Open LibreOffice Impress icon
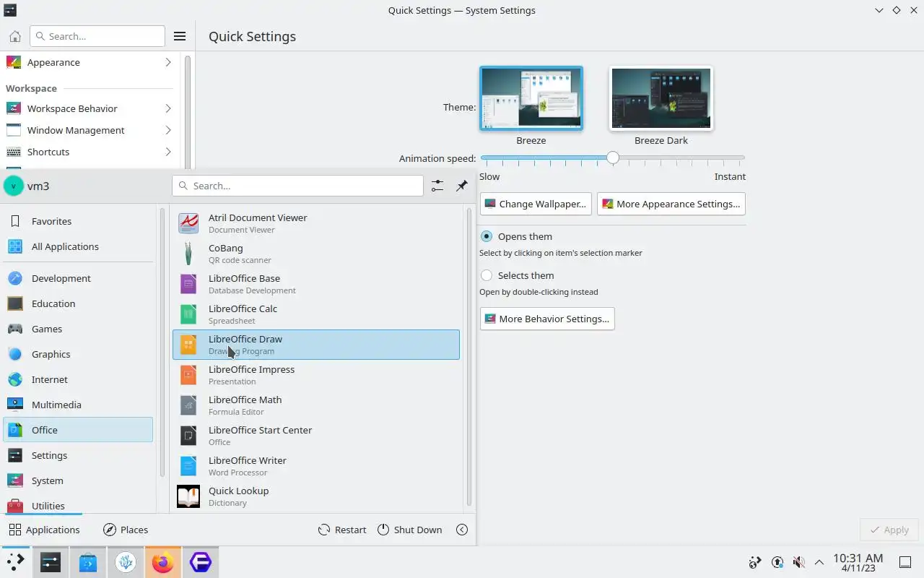The height and width of the screenshot is (578, 924). point(188,375)
